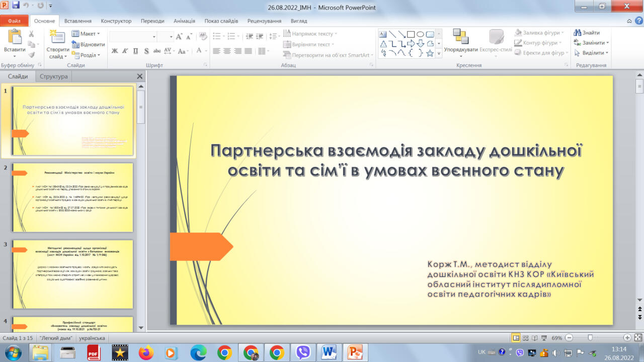Select slide 2 thumbnail Рекомендації Міністерства
The image size is (644, 362).
coord(72,198)
